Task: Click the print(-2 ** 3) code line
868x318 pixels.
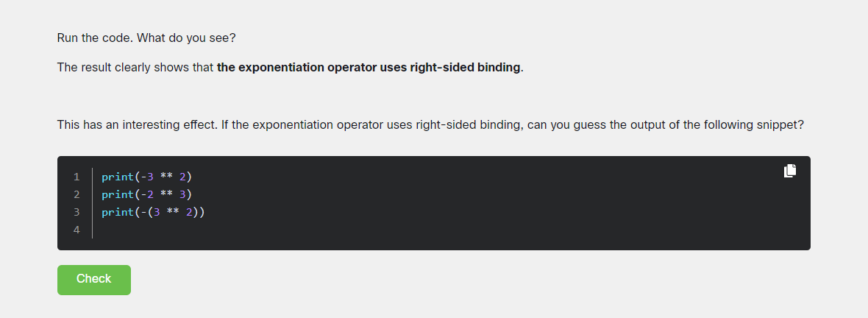Action: (x=146, y=194)
